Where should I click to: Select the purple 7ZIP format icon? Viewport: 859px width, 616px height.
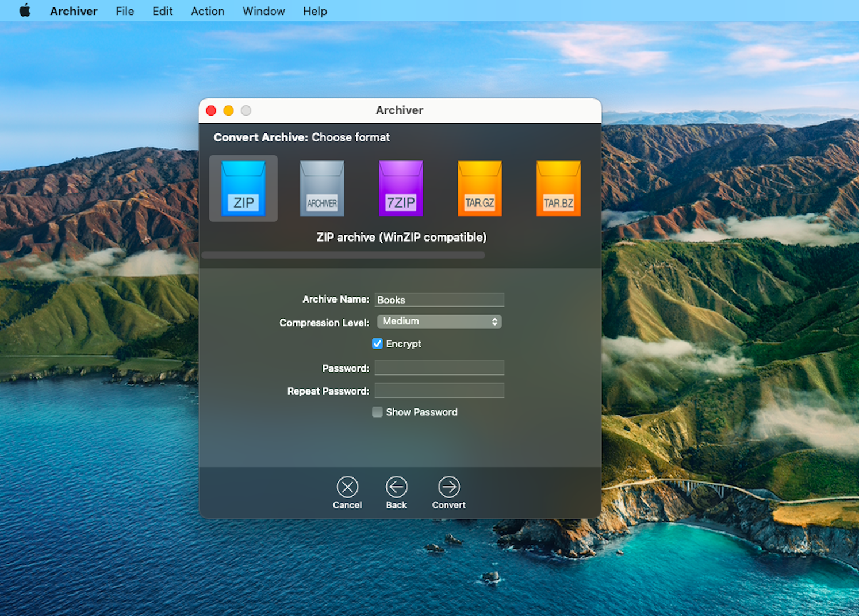(401, 189)
